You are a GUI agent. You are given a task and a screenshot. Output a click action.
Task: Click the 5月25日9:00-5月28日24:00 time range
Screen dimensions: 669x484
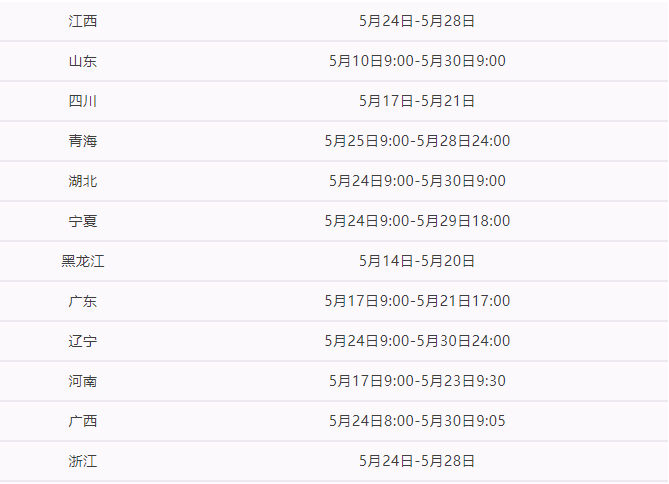pos(417,141)
